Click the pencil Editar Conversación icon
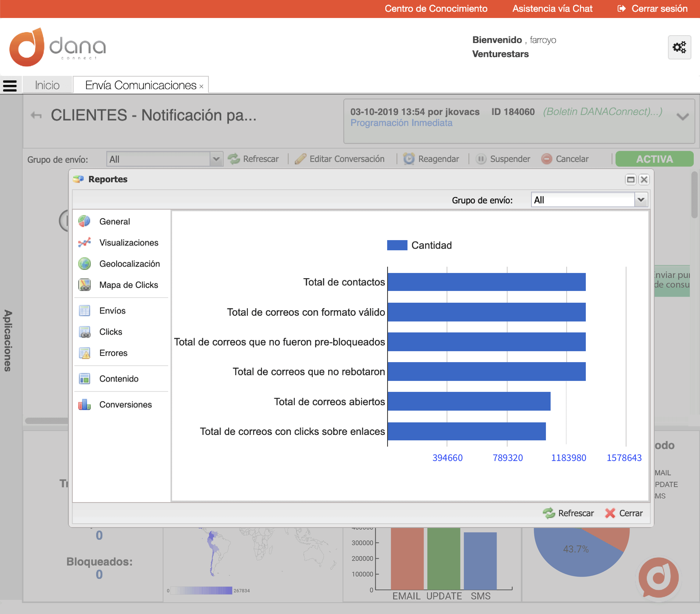This screenshot has height=614, width=700. click(x=300, y=159)
